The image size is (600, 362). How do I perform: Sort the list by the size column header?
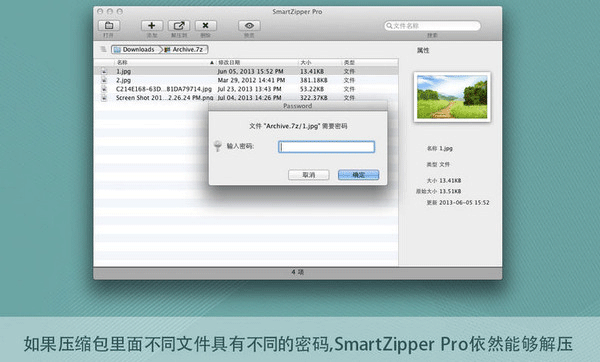[319, 62]
